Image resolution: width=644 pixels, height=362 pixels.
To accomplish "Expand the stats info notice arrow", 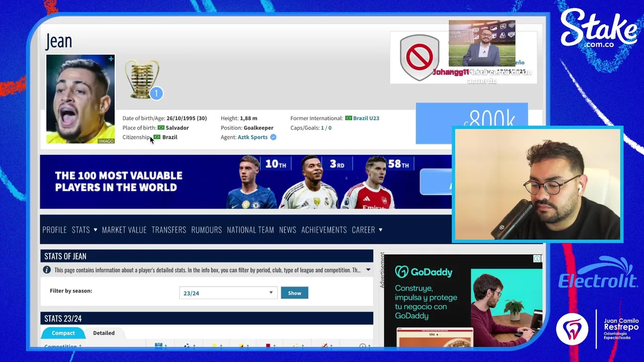I will pos(368,270).
